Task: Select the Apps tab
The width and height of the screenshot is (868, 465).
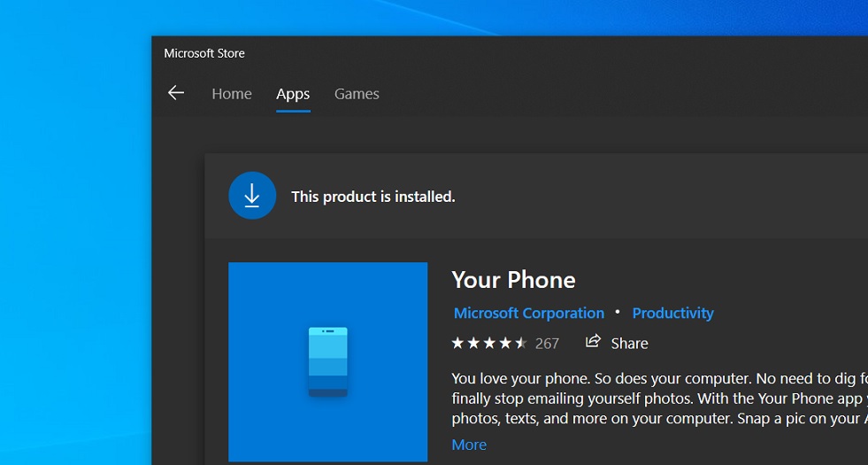Action: tap(293, 94)
